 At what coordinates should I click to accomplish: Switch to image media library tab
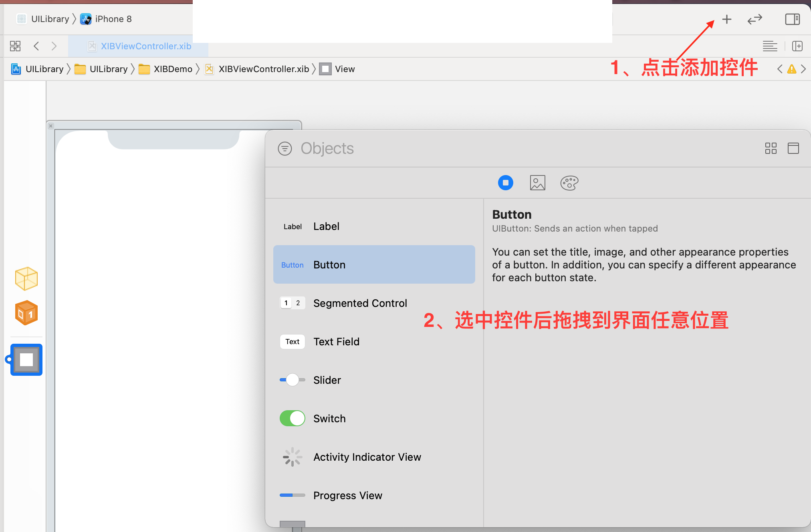(x=537, y=183)
